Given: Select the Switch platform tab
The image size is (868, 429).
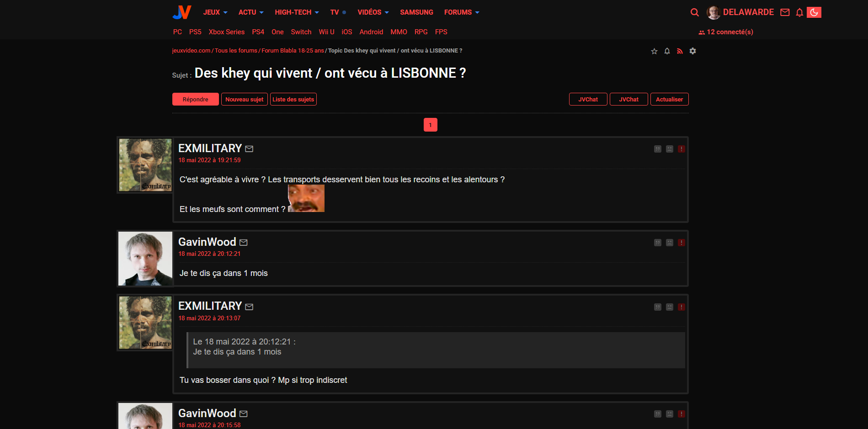Looking at the screenshot, I should point(301,32).
